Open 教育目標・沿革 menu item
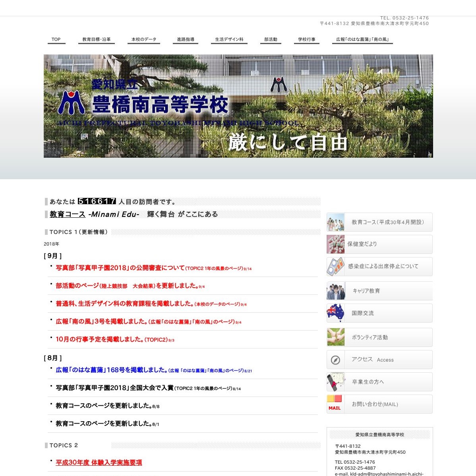476x476 pixels. [96, 39]
